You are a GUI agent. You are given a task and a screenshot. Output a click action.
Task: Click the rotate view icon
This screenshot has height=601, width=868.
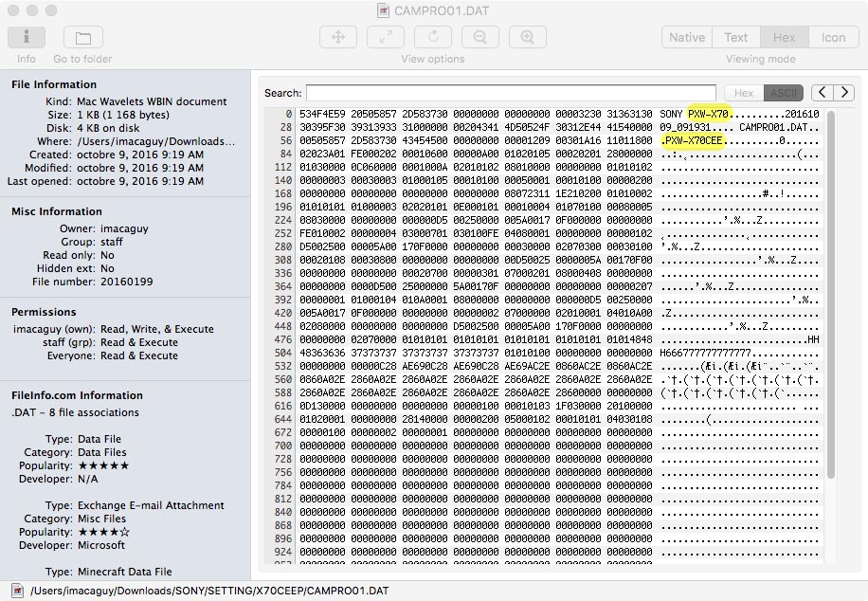coord(433,37)
